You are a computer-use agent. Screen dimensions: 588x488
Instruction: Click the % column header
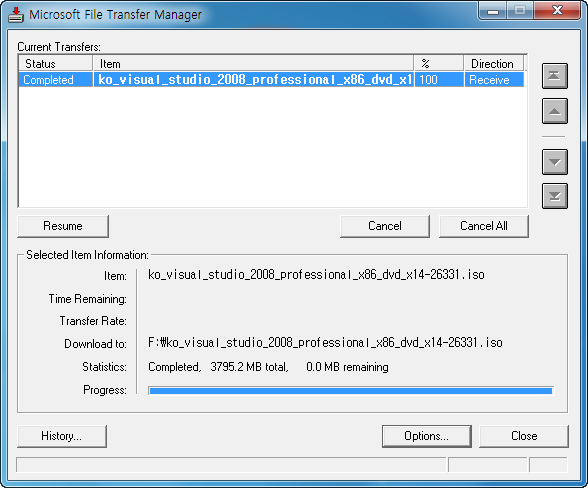[439, 63]
